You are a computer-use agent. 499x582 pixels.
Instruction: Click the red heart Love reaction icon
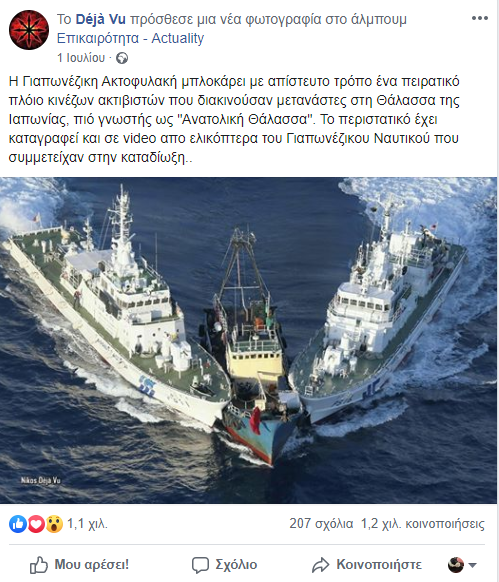36,524
